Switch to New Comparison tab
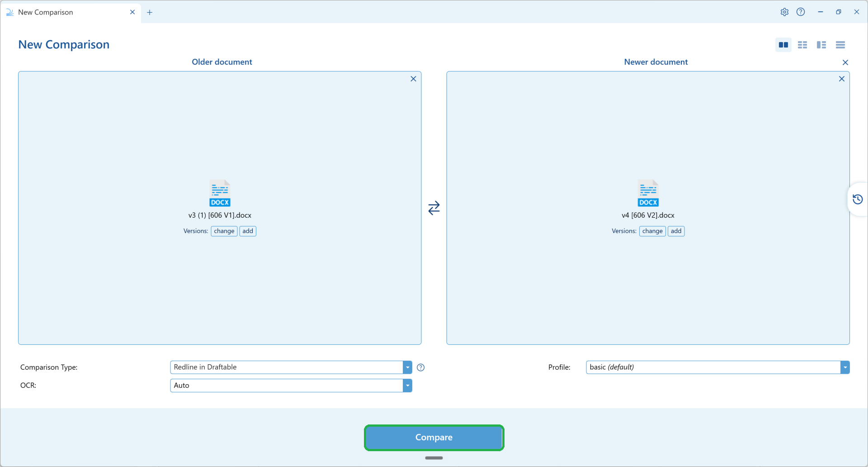Viewport: 868px width, 467px height. pyautogui.click(x=71, y=12)
